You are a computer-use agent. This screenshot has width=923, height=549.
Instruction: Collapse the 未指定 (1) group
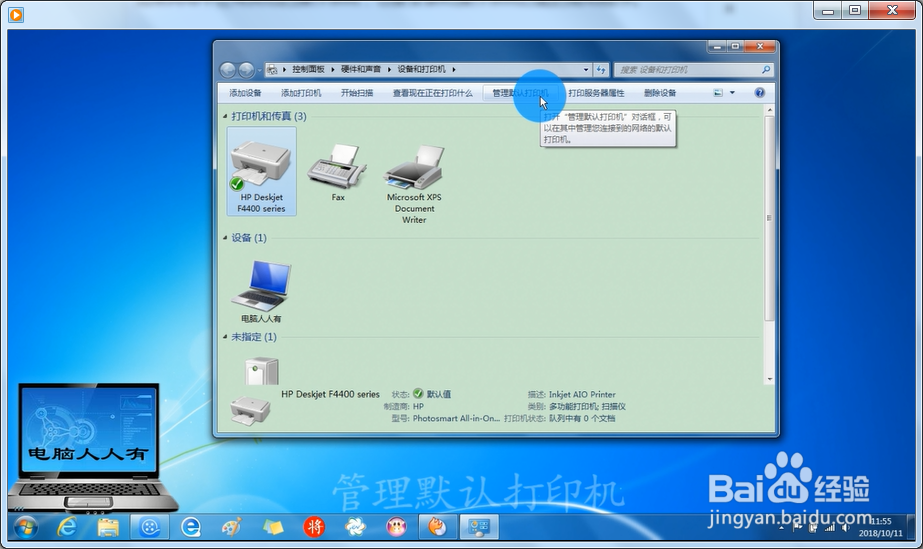(x=225, y=337)
